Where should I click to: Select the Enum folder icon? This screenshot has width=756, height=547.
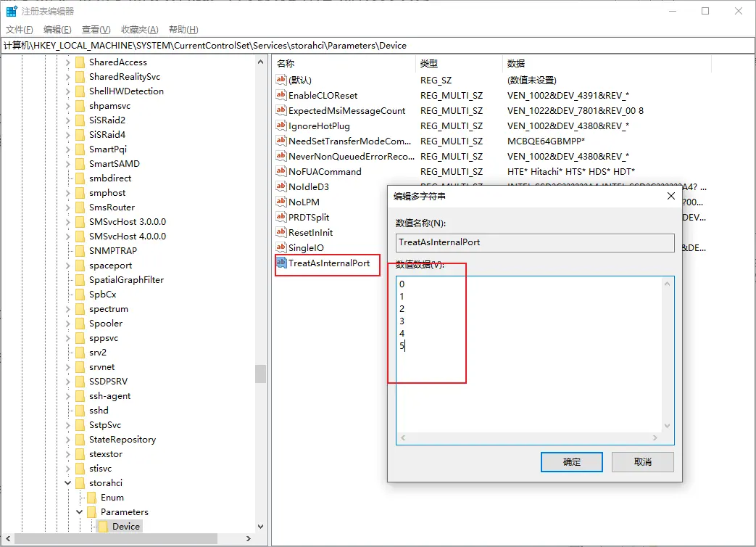(x=91, y=497)
